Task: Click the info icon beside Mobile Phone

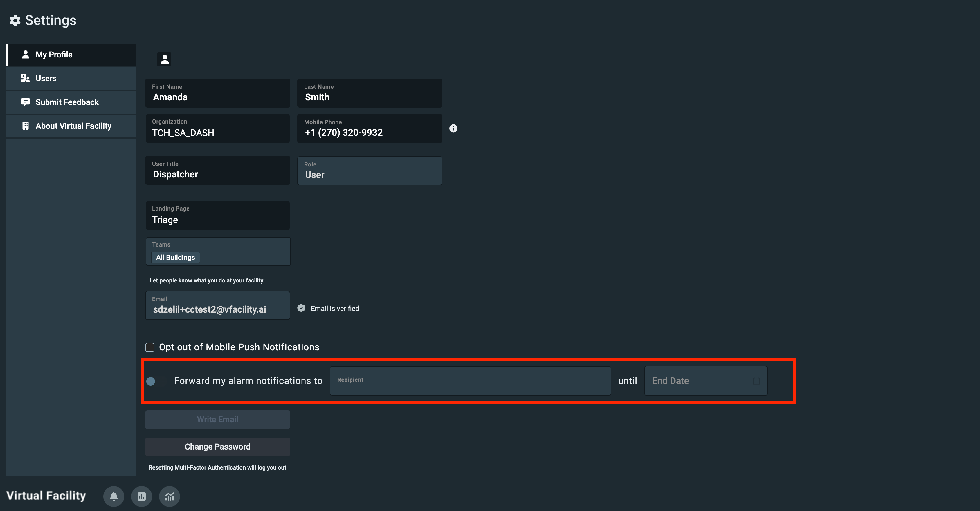Action: 453,128
